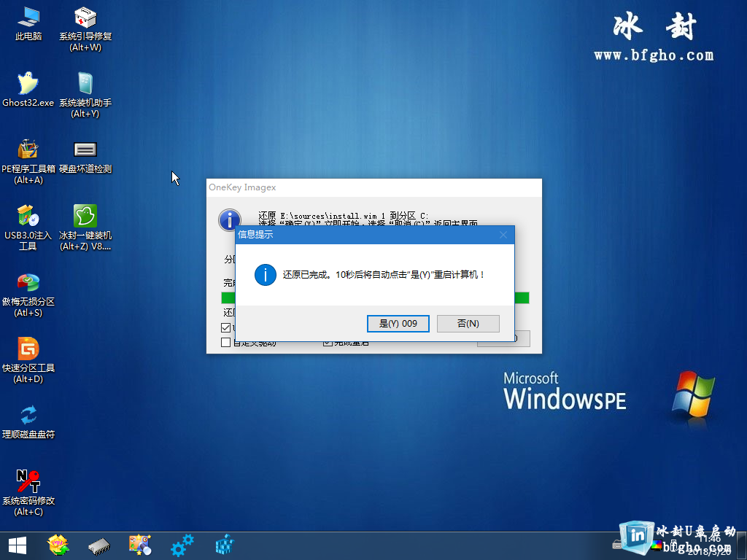Click the 否(N) button
Screen dimensions: 747x560
468,324
